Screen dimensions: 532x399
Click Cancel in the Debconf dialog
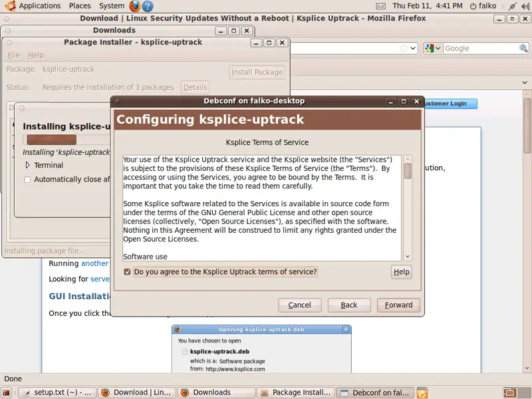coord(300,305)
